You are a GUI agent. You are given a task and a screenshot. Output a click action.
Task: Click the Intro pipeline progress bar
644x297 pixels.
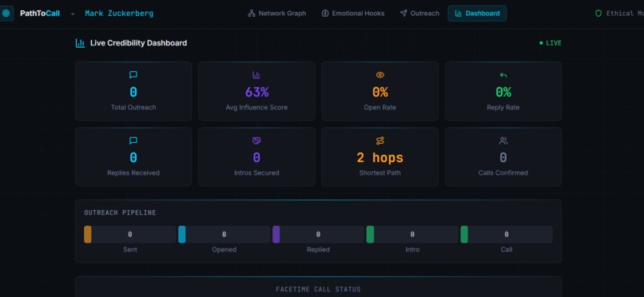click(412, 234)
